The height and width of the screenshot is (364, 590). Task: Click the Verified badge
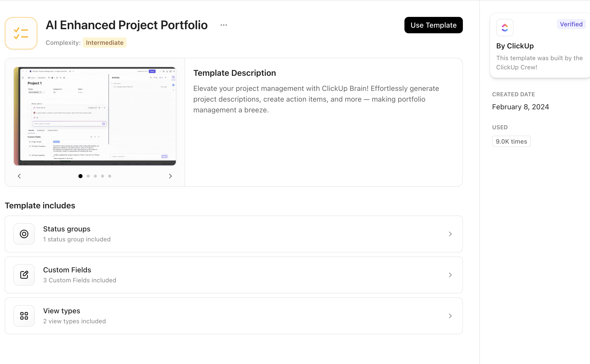(x=571, y=24)
